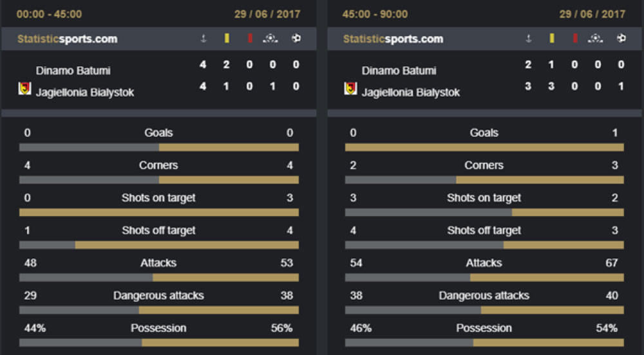Click yellow card icon in first-half header

(227, 38)
